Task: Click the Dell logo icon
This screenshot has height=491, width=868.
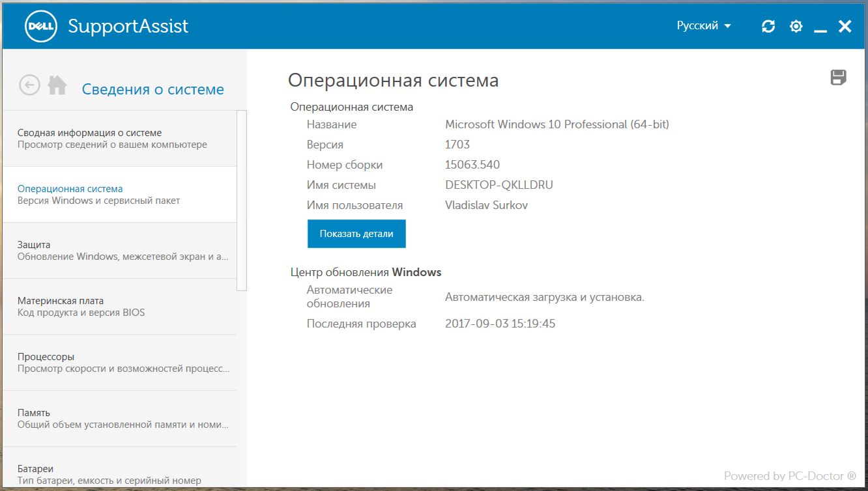Action: 42,26
